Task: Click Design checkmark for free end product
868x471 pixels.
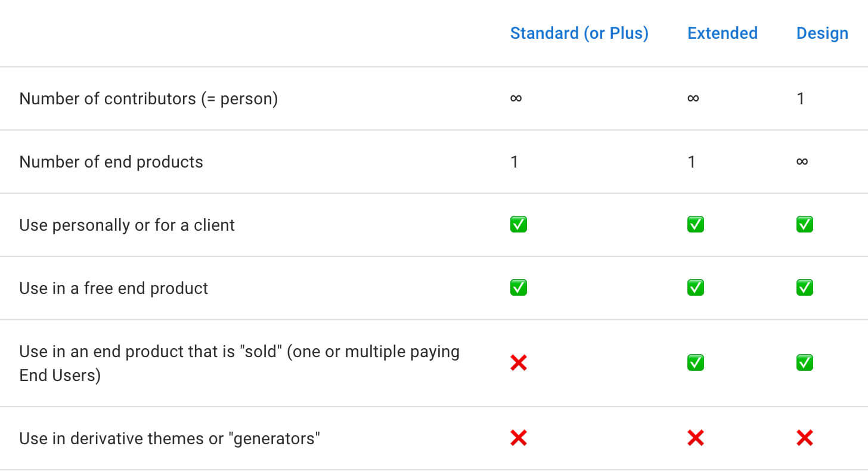Action: [805, 288]
